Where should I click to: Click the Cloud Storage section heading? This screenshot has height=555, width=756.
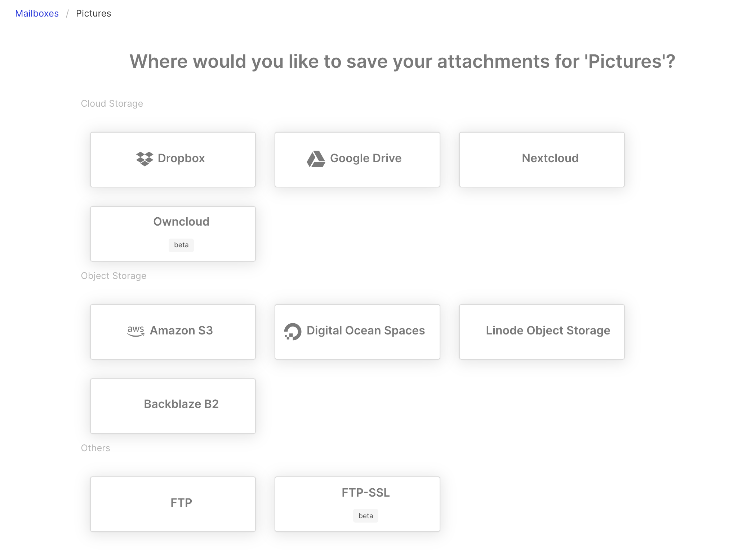tap(112, 103)
